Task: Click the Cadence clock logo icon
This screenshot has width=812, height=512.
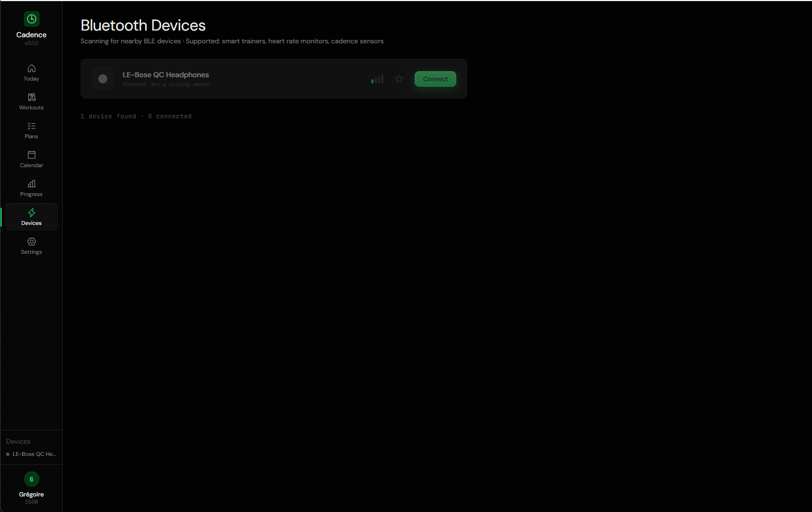Action: click(32, 19)
